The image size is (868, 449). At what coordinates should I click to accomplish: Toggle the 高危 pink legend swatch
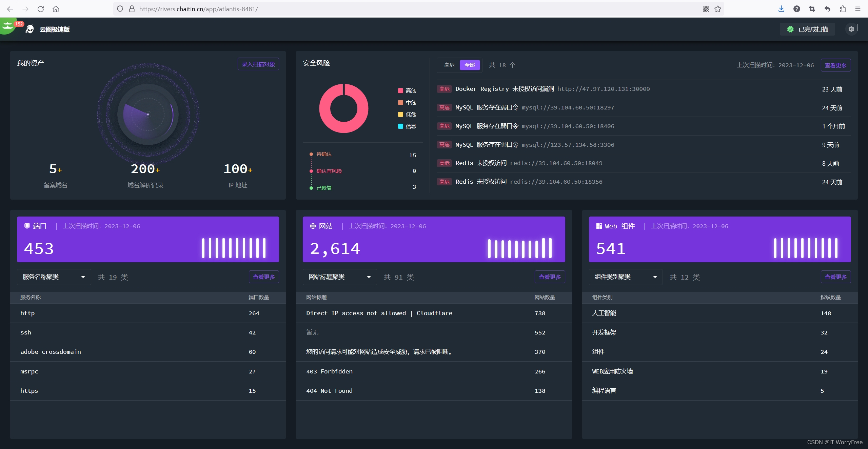pyautogui.click(x=400, y=90)
